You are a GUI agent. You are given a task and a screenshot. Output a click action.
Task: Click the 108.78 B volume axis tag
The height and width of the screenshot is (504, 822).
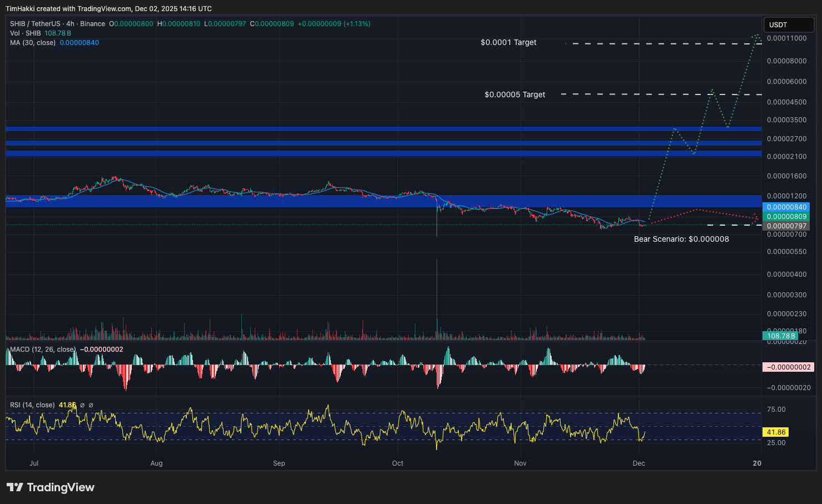point(780,336)
